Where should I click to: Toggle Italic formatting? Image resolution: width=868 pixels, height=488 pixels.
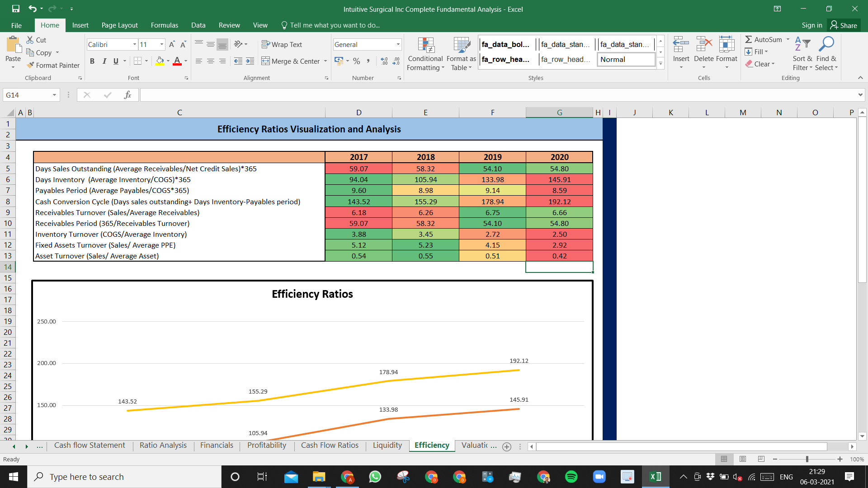click(x=104, y=61)
